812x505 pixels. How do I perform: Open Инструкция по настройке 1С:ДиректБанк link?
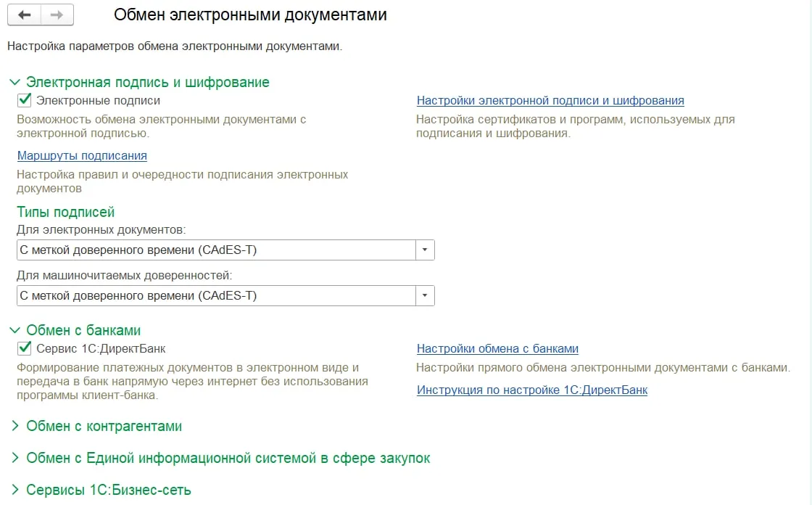tap(531, 390)
